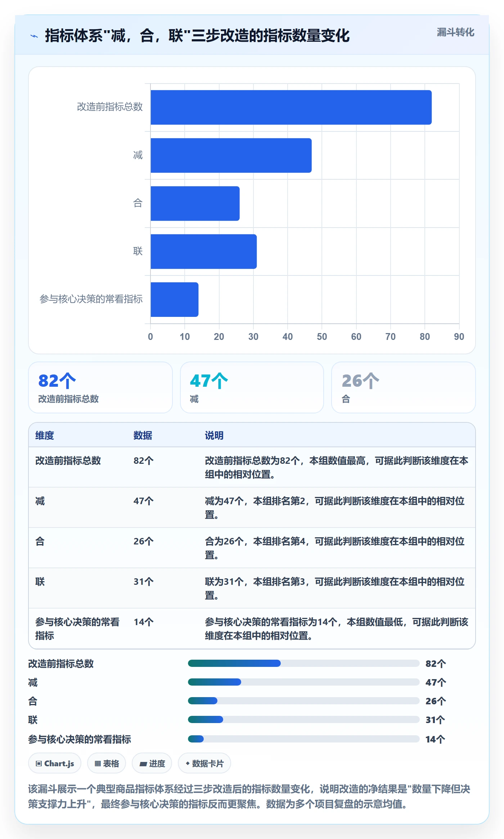Select the 改造前指标总数 chart bar

pos(291,107)
